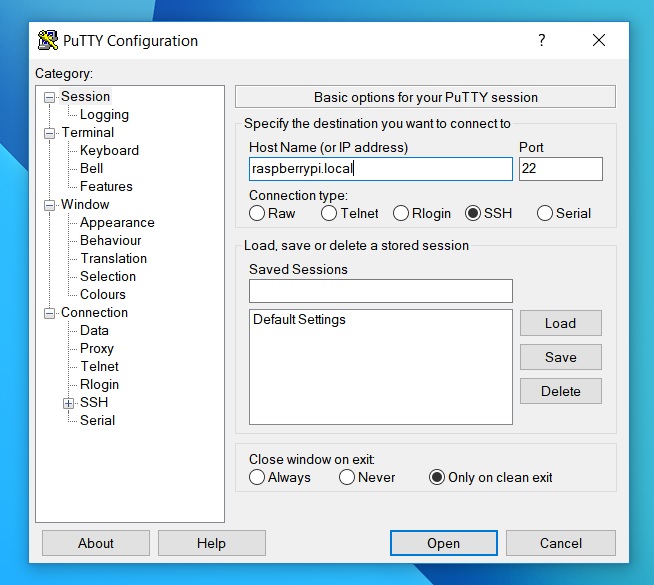Screen dimensions: 654x585
Task: Open the session with Open button
Action: point(444,543)
